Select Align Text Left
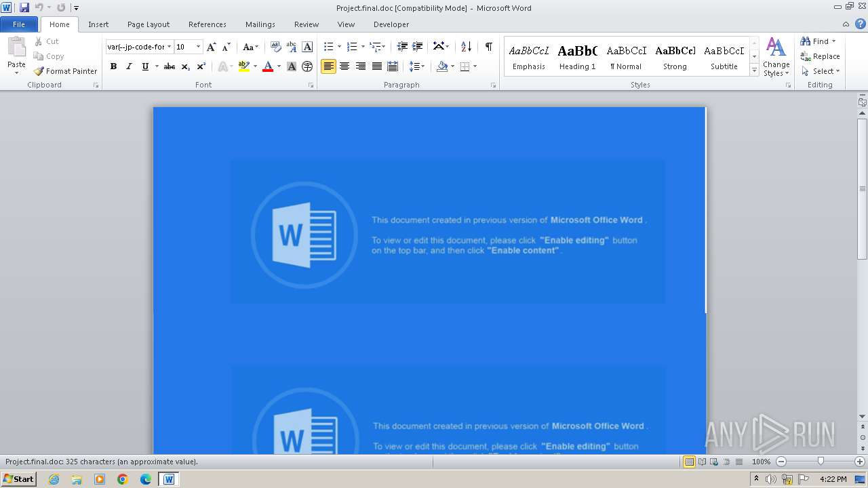Image resolution: width=868 pixels, height=488 pixels. (328, 66)
